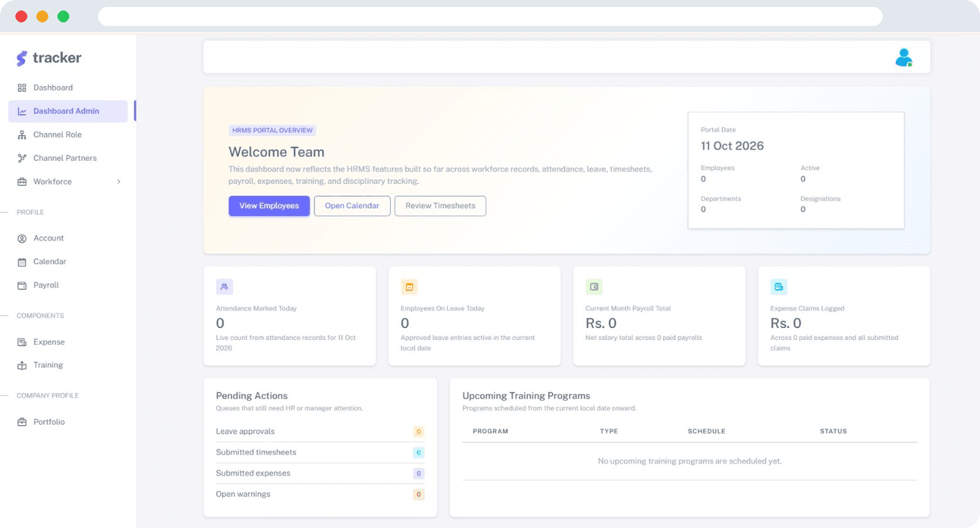Click the Leave approvals count badge

click(x=419, y=431)
